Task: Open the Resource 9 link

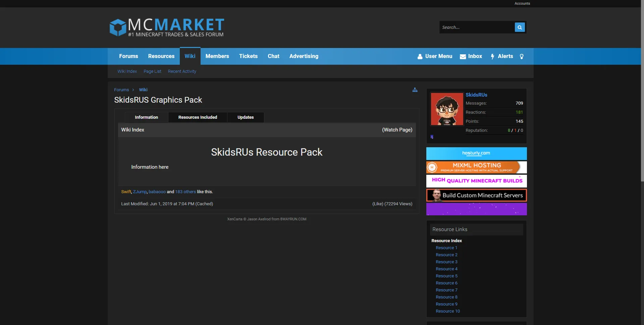Action: pyautogui.click(x=446, y=304)
